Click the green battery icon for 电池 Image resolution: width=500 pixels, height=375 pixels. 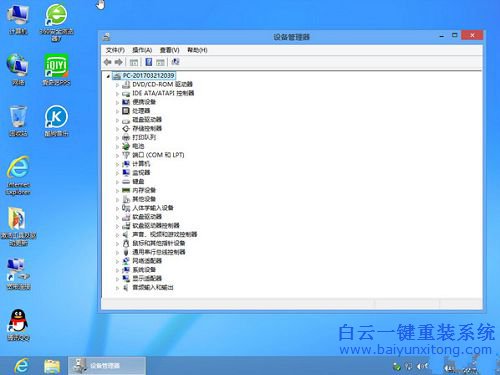[x=126, y=146]
